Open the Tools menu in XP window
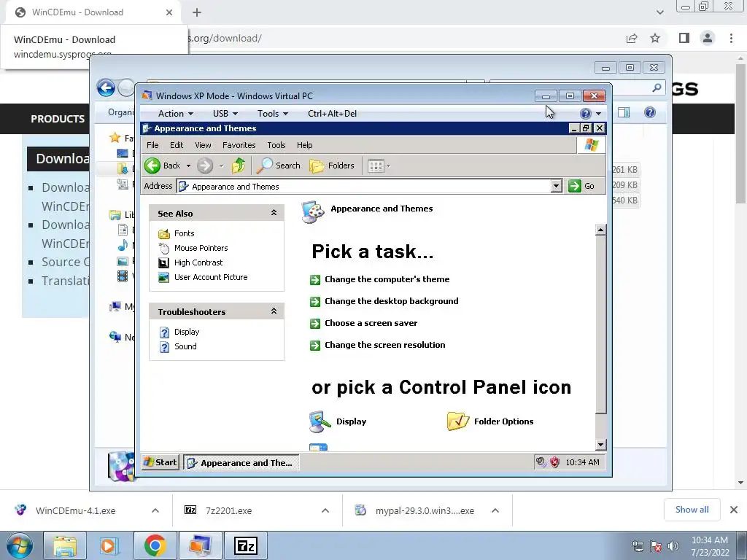Image resolution: width=747 pixels, height=560 pixels. 276,145
